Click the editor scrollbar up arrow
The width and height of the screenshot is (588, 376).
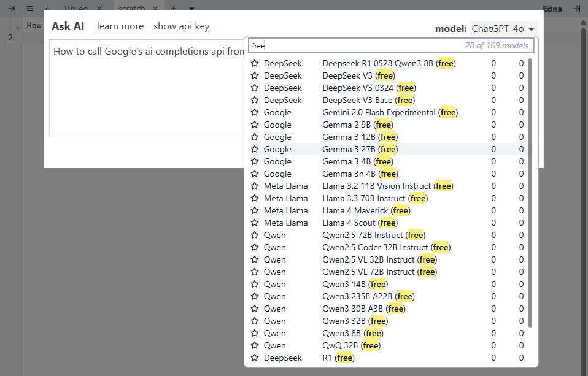[x=583, y=23]
